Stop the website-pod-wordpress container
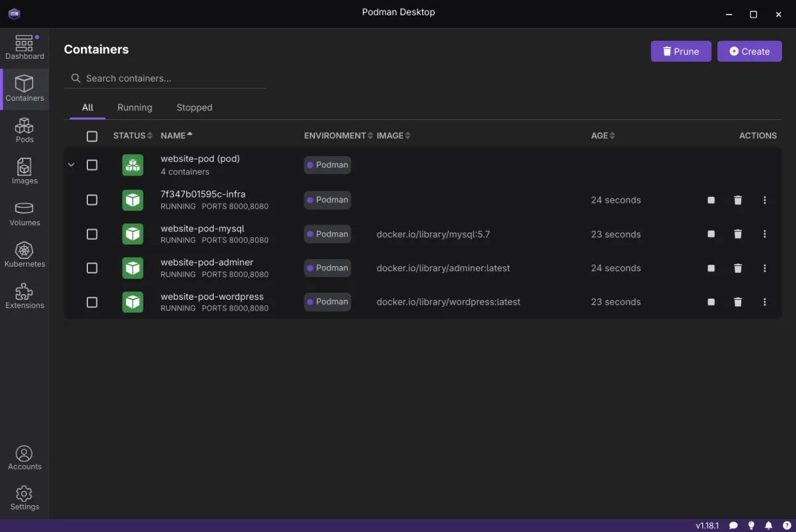Image resolution: width=796 pixels, height=532 pixels. [711, 302]
